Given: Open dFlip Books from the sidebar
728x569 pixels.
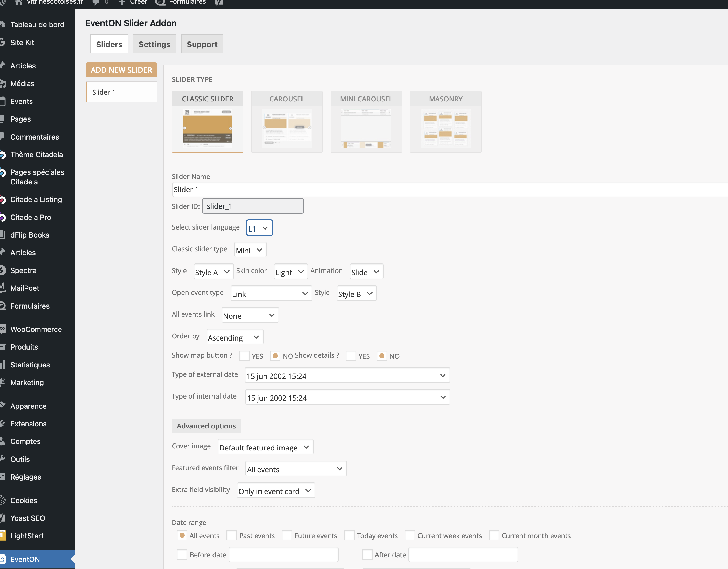Looking at the screenshot, I should pos(30,234).
